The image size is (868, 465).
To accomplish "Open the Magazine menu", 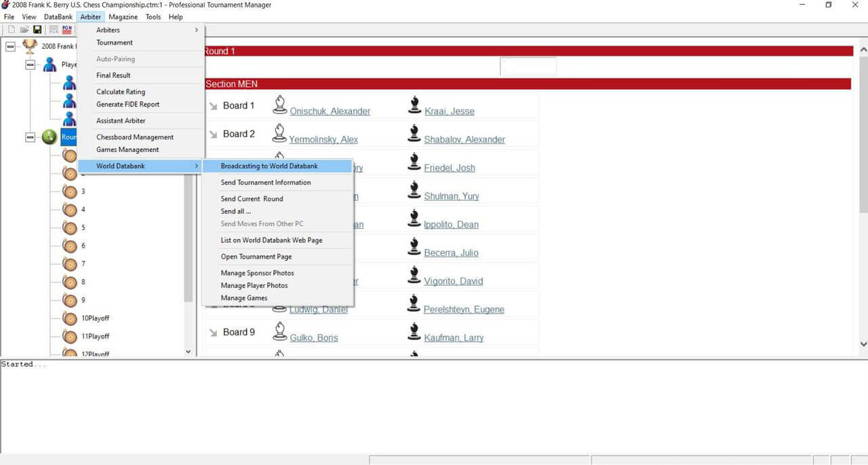I will pyautogui.click(x=123, y=17).
